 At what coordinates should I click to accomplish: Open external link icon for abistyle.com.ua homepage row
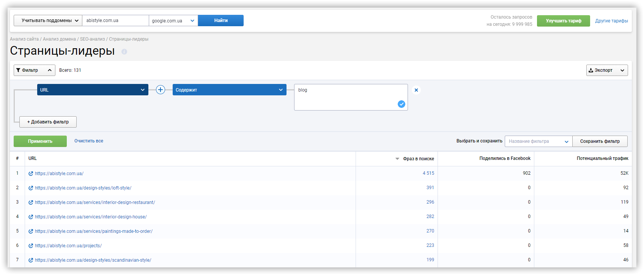pyautogui.click(x=31, y=174)
